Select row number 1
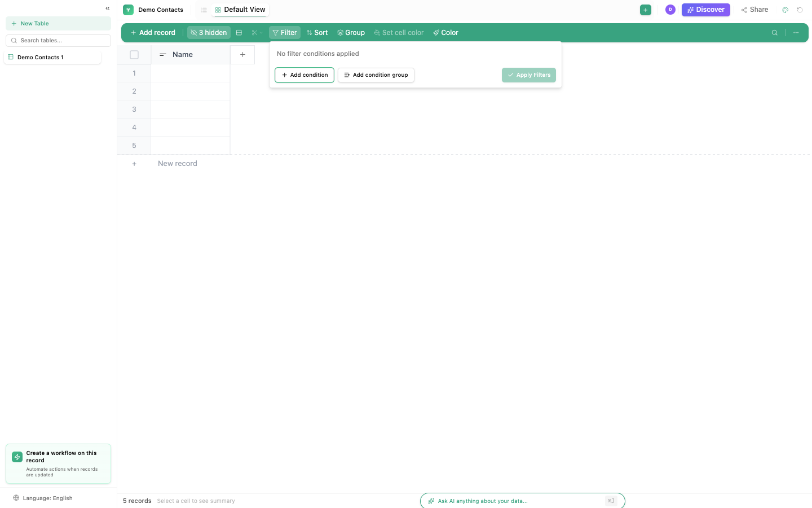The width and height of the screenshot is (812, 508). click(x=134, y=73)
